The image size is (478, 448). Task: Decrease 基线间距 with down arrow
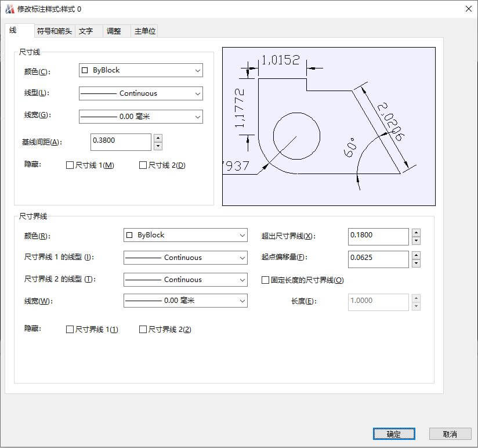pos(158,146)
